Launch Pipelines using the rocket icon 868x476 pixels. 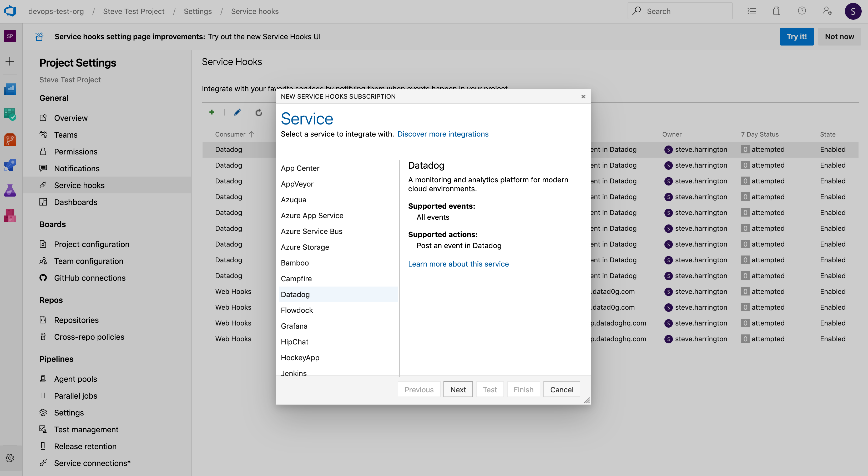tap(10, 165)
